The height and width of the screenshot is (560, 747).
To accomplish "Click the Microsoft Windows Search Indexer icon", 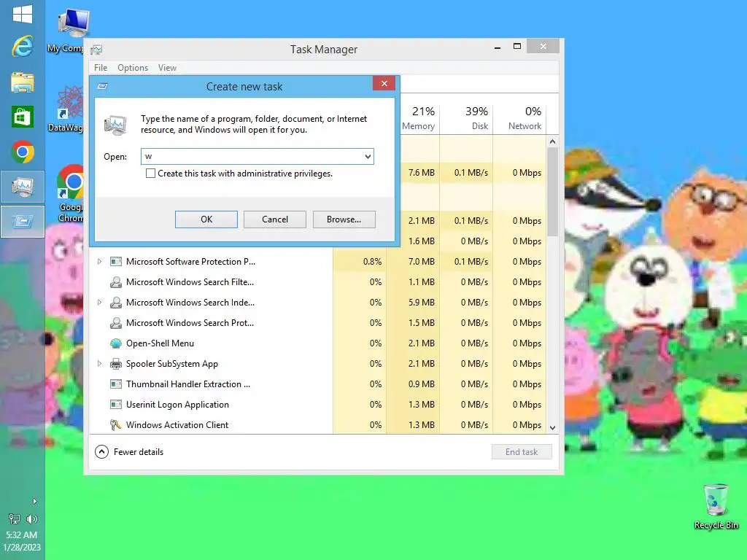I will click(116, 303).
